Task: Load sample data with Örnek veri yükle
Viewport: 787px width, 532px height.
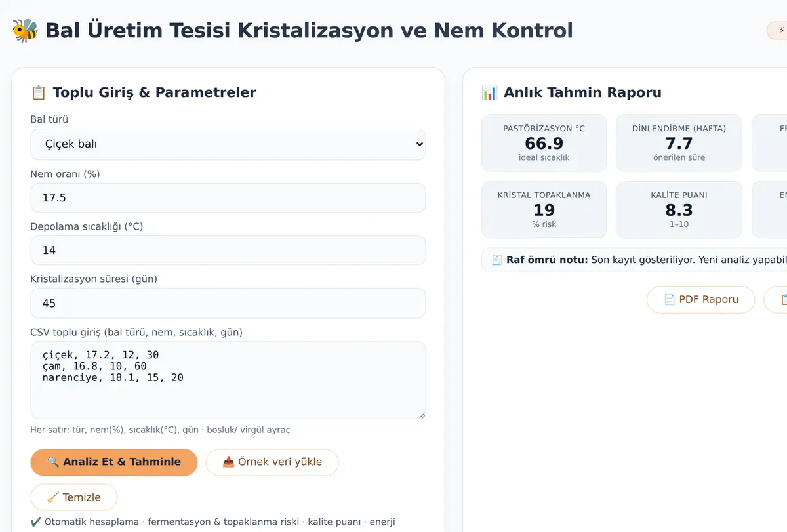Action: 272,462
